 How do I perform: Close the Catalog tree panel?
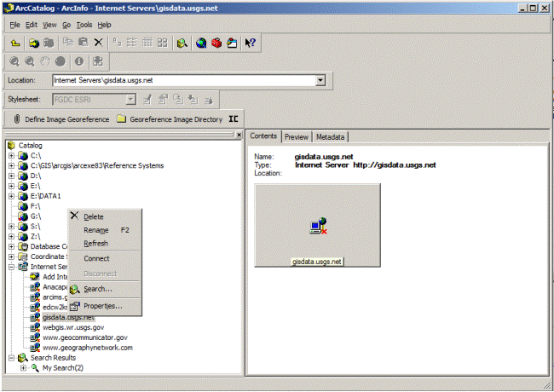pyautogui.click(x=239, y=135)
